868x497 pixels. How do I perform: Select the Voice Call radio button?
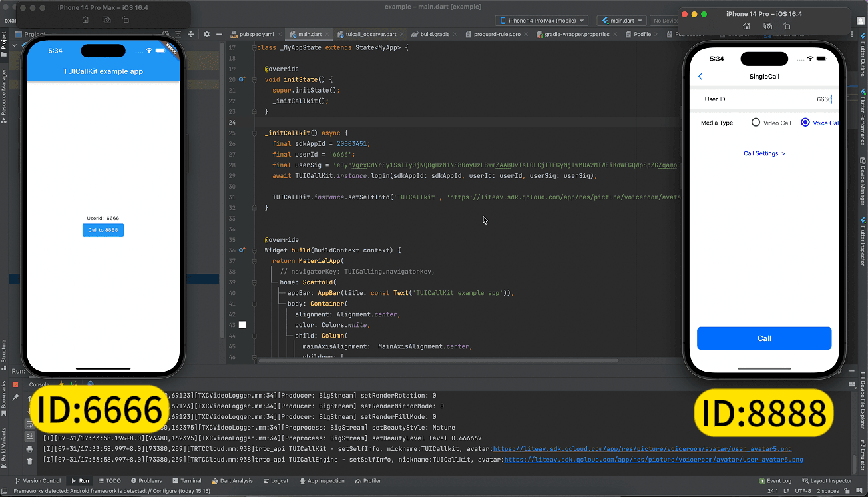click(805, 122)
